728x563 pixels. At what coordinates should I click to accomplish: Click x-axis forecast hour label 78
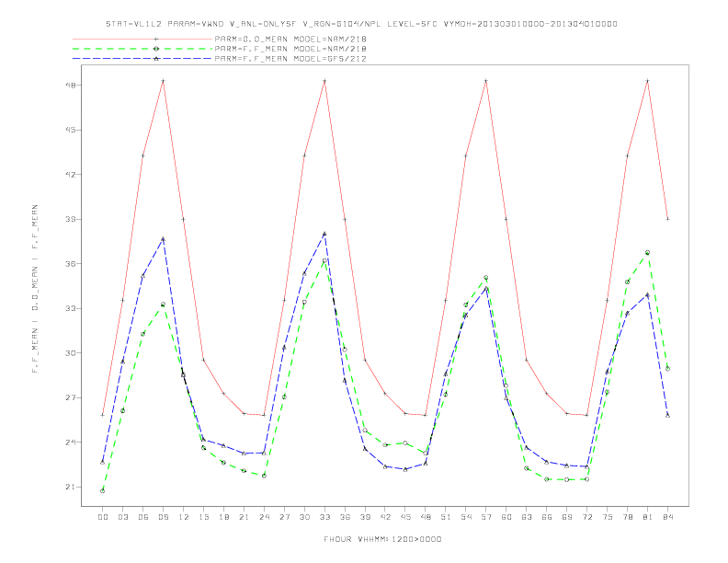pos(627,517)
